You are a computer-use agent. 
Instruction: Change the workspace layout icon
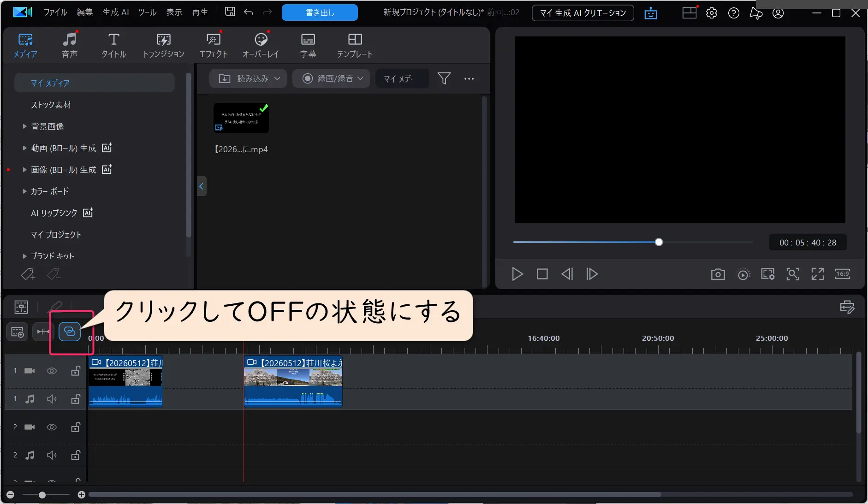click(x=690, y=13)
